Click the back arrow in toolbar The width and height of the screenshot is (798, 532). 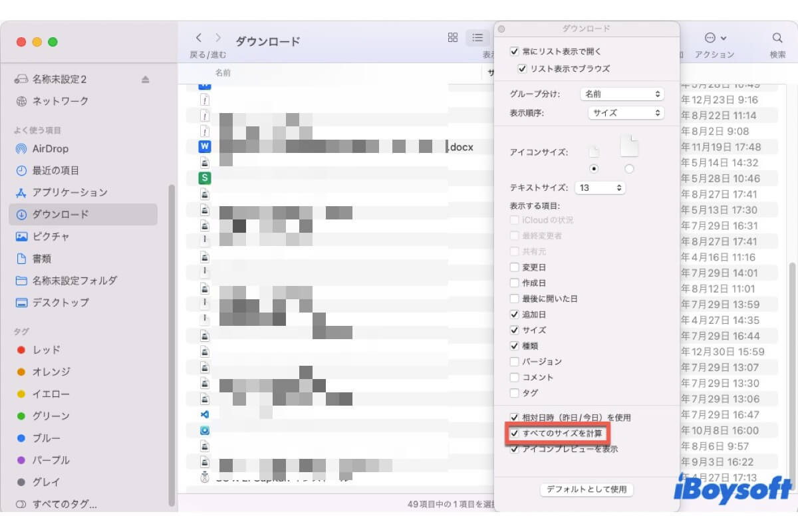coord(198,39)
